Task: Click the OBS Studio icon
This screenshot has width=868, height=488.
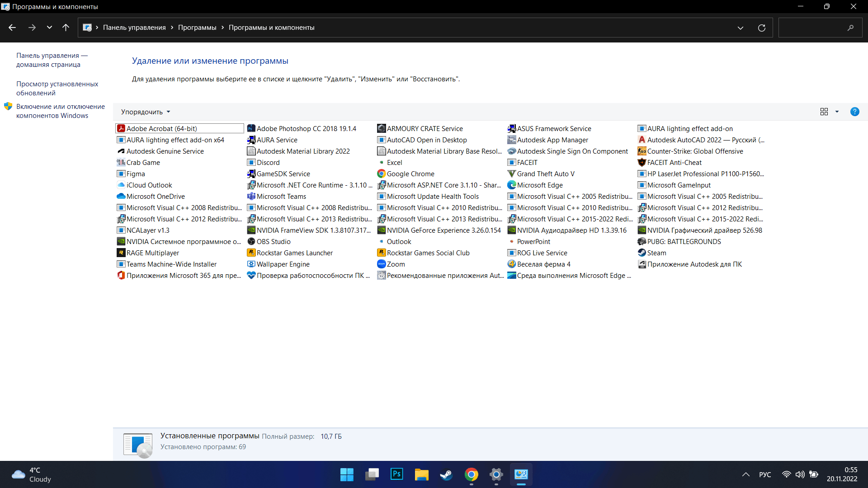Action: 251,242
